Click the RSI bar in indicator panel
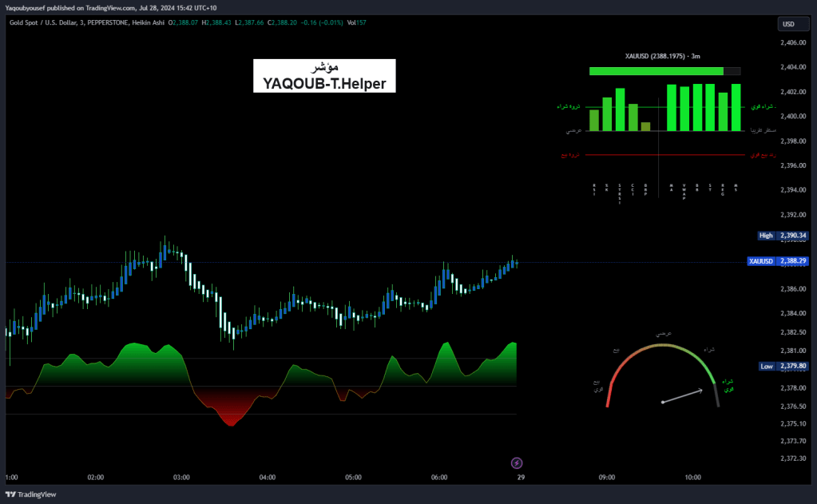This screenshot has height=504, width=817. pos(593,120)
